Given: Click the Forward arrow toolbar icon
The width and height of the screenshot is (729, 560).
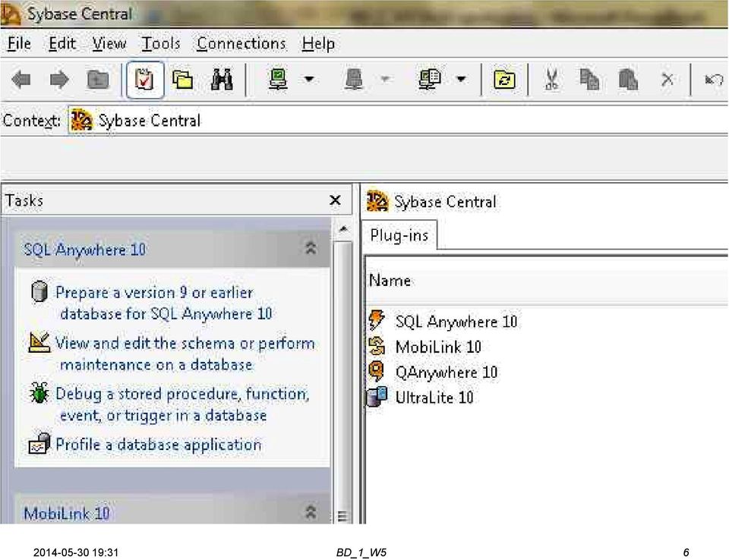Looking at the screenshot, I should (x=59, y=80).
